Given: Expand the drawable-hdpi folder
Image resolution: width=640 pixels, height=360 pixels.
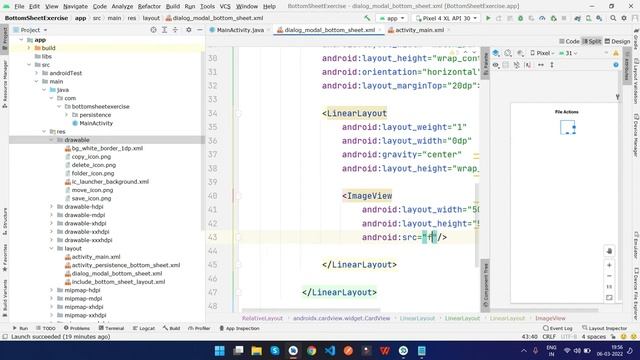Looking at the screenshot, I should pyautogui.click(x=52, y=207).
